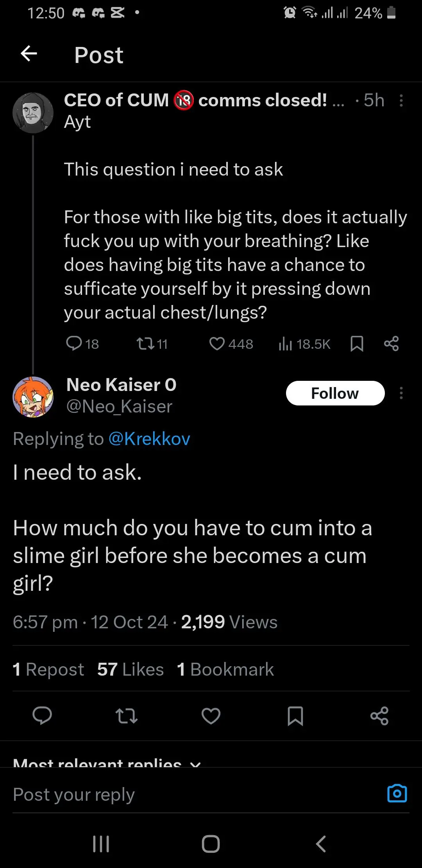Toggle follow for Neo Kaiser

(335, 393)
